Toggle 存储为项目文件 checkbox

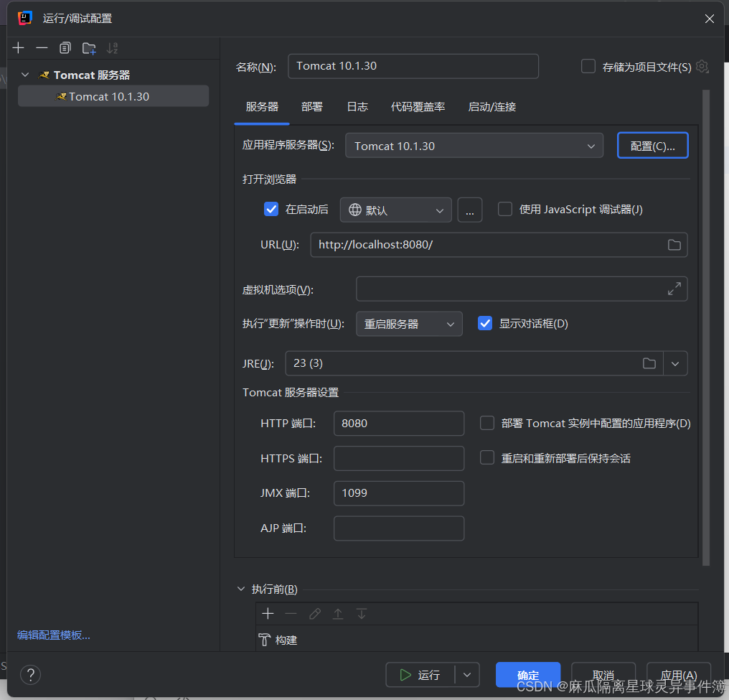(588, 67)
